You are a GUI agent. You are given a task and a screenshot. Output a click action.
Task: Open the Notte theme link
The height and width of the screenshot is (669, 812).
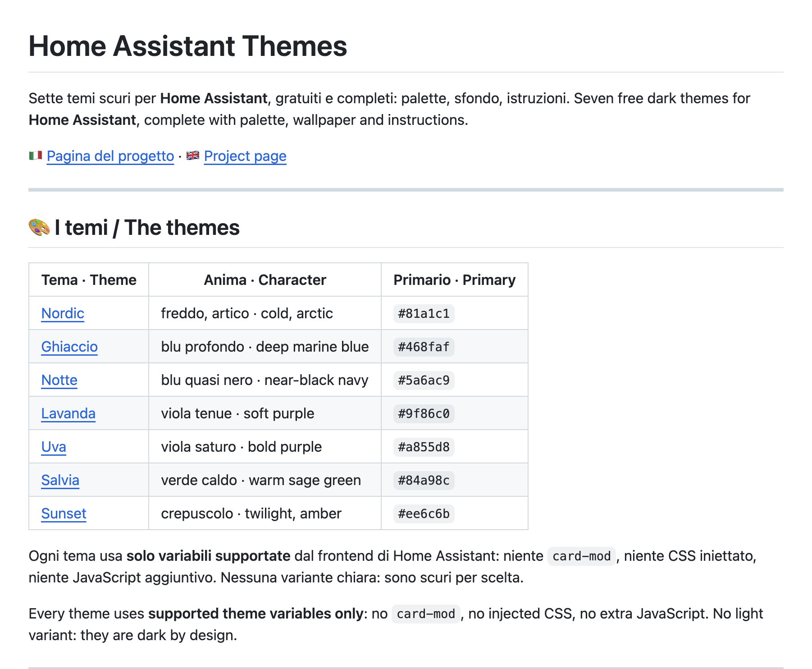(x=59, y=380)
